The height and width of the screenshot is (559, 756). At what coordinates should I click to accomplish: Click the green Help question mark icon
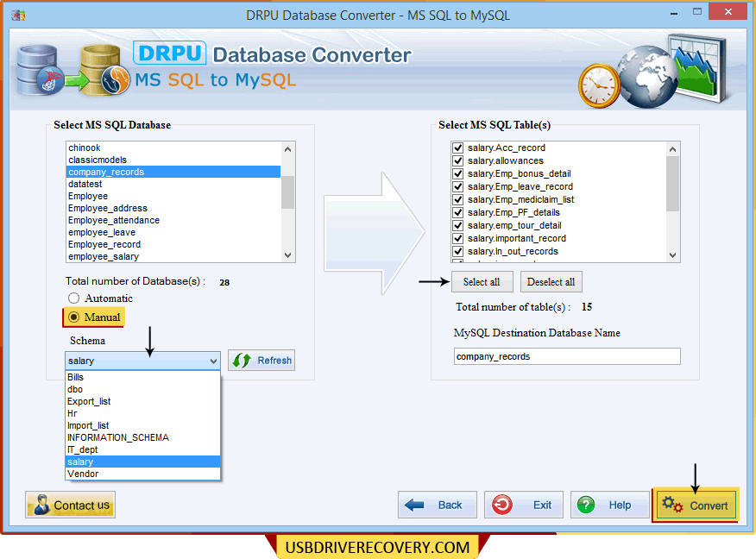[586, 505]
